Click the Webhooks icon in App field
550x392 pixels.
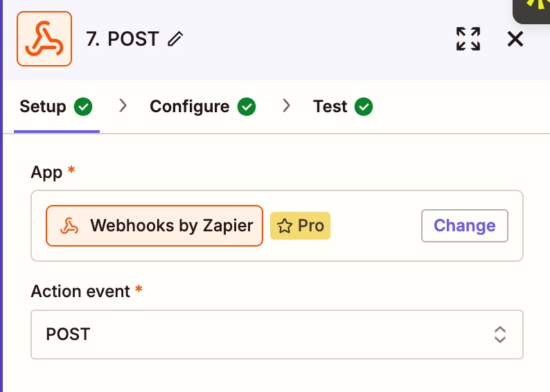[x=69, y=226]
